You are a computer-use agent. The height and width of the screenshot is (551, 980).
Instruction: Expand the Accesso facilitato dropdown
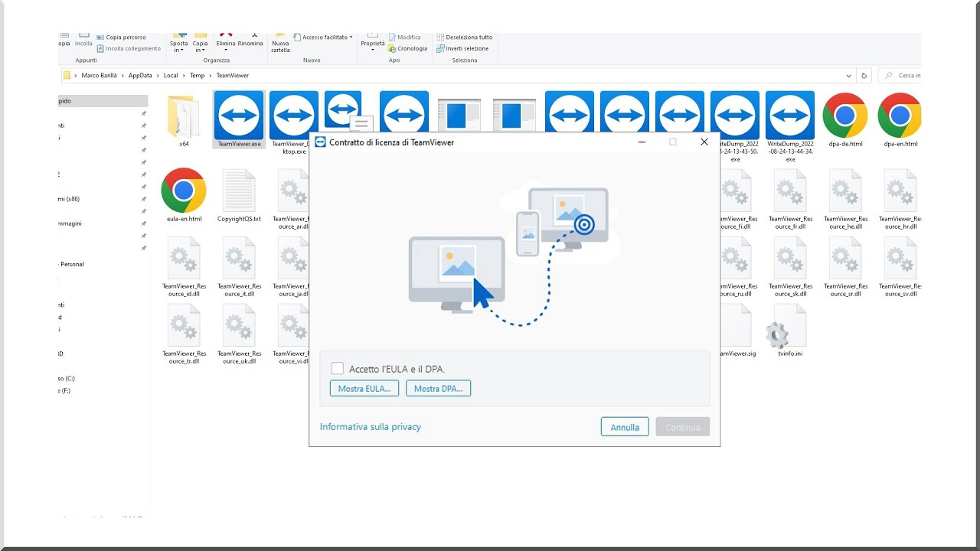[324, 37]
